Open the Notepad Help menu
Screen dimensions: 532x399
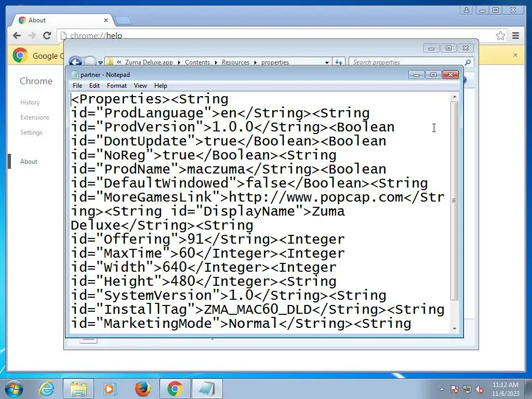(x=161, y=86)
